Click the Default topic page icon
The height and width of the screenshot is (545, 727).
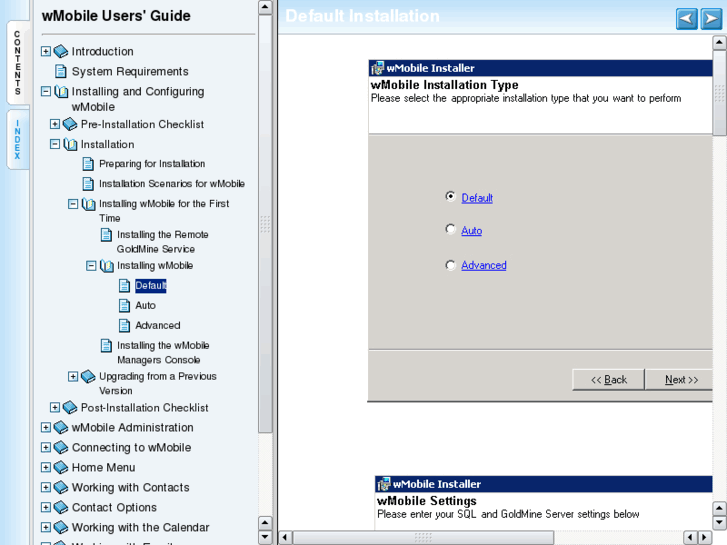pos(124,285)
